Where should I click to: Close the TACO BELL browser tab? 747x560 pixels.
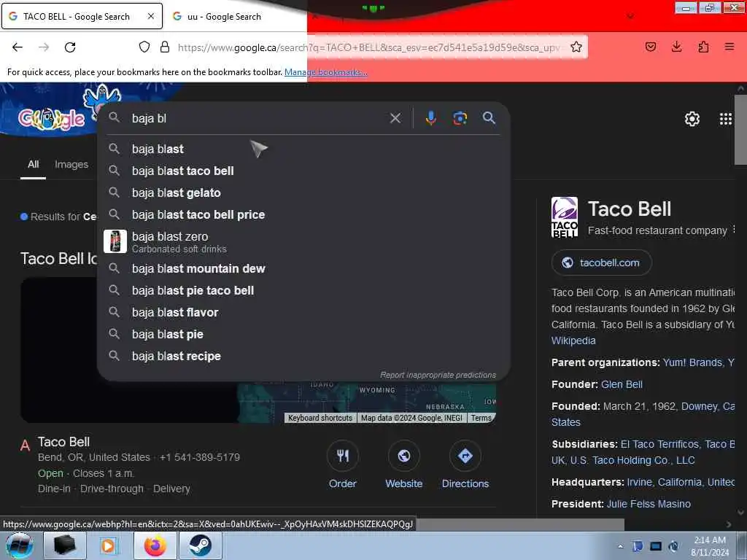click(x=151, y=16)
